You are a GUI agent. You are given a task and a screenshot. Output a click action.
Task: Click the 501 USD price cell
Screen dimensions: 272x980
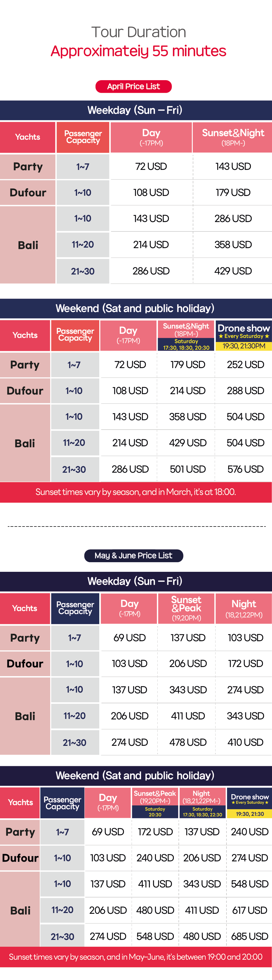pos(188,469)
